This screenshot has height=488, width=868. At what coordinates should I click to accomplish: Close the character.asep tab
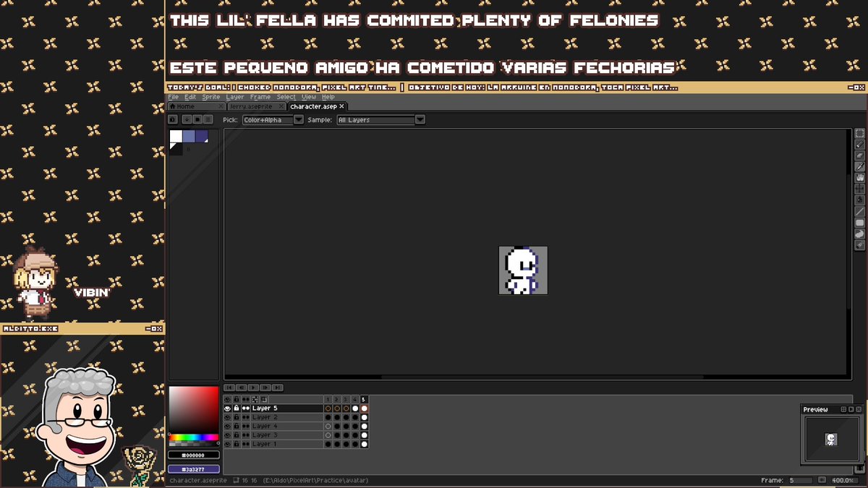pyautogui.click(x=341, y=106)
